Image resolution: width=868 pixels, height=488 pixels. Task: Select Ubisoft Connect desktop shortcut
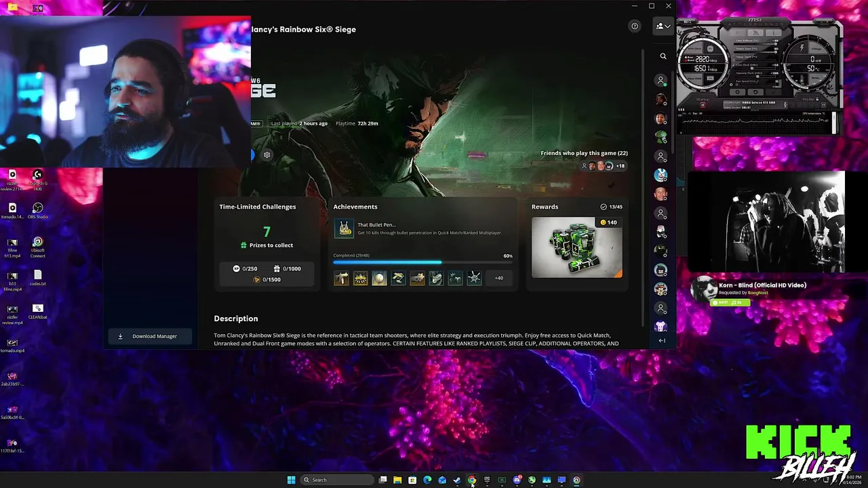[37, 247]
